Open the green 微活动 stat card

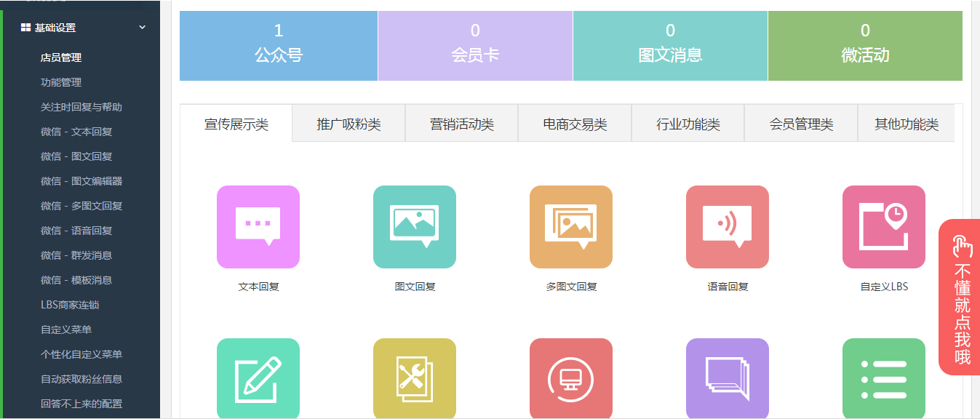click(x=865, y=45)
